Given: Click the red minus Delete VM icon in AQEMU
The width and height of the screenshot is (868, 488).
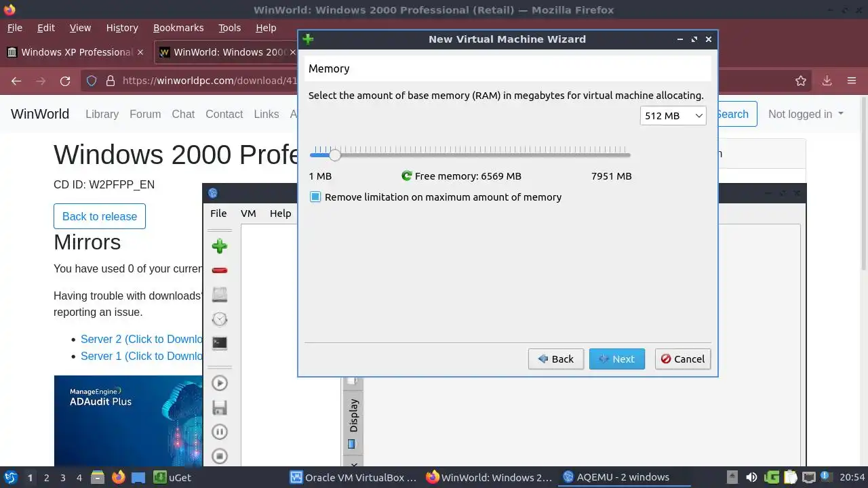Looking at the screenshot, I should (219, 270).
